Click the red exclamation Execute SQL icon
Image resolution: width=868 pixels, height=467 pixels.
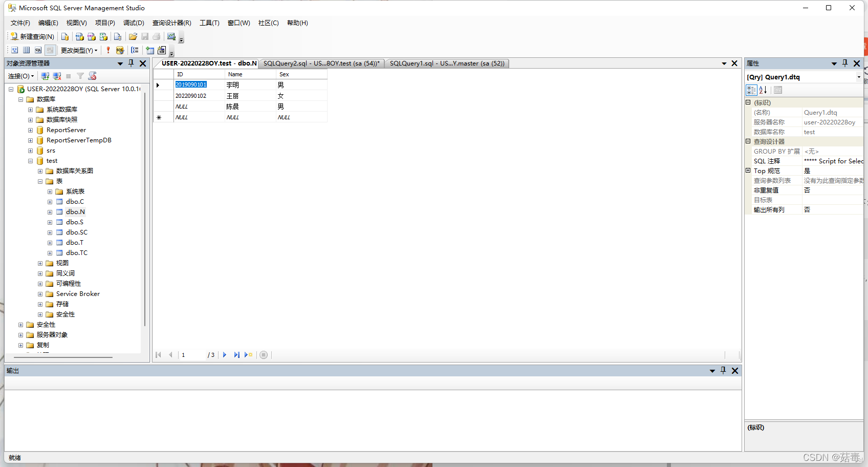click(x=108, y=50)
